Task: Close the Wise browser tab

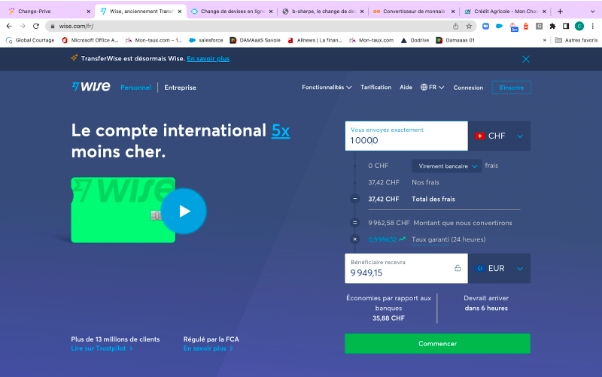Action: tap(179, 12)
